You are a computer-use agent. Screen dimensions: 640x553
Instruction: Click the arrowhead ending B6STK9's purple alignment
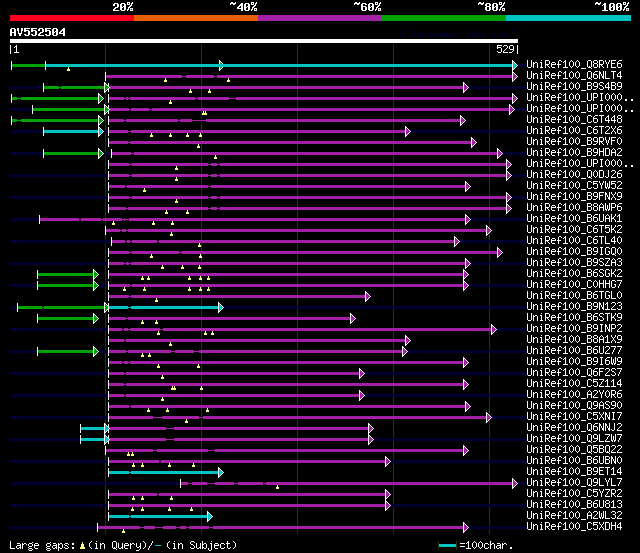353,318
